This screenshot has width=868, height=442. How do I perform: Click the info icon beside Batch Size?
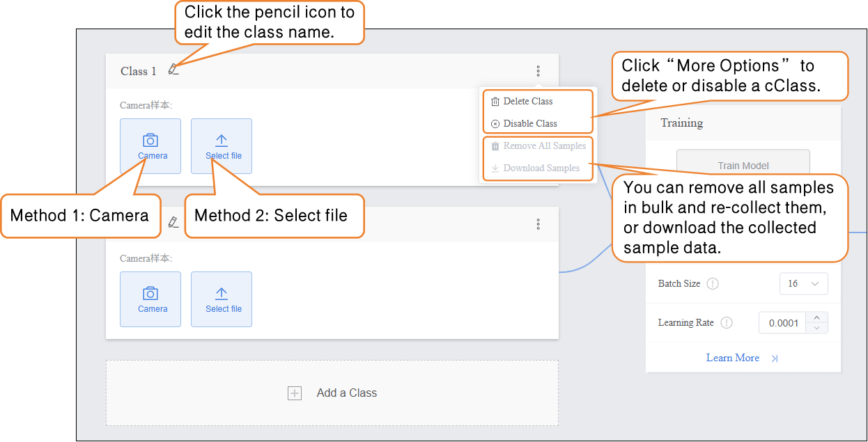(x=712, y=284)
